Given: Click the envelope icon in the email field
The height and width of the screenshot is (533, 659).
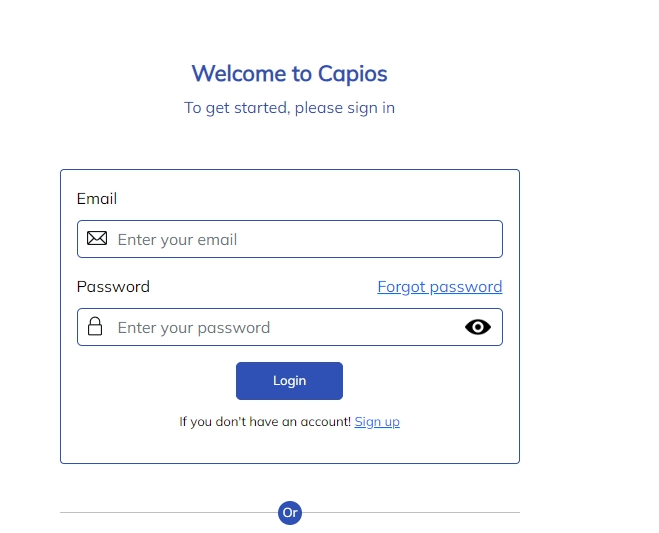Looking at the screenshot, I should (97, 238).
